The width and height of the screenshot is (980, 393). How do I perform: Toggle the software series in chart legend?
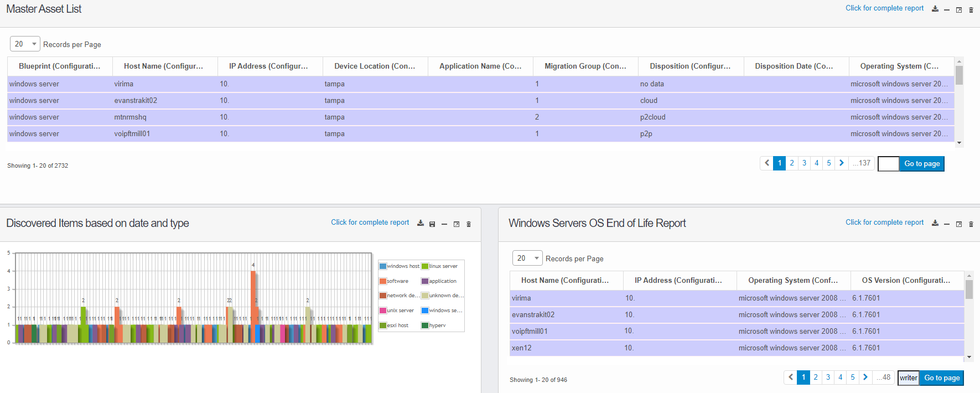[x=397, y=281]
